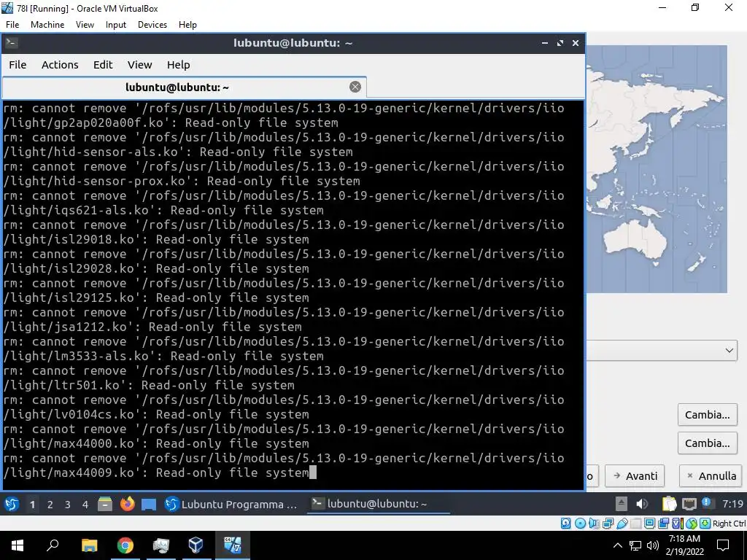Open VirtualBox View menu
Viewport: 747px width, 560px height.
click(85, 25)
